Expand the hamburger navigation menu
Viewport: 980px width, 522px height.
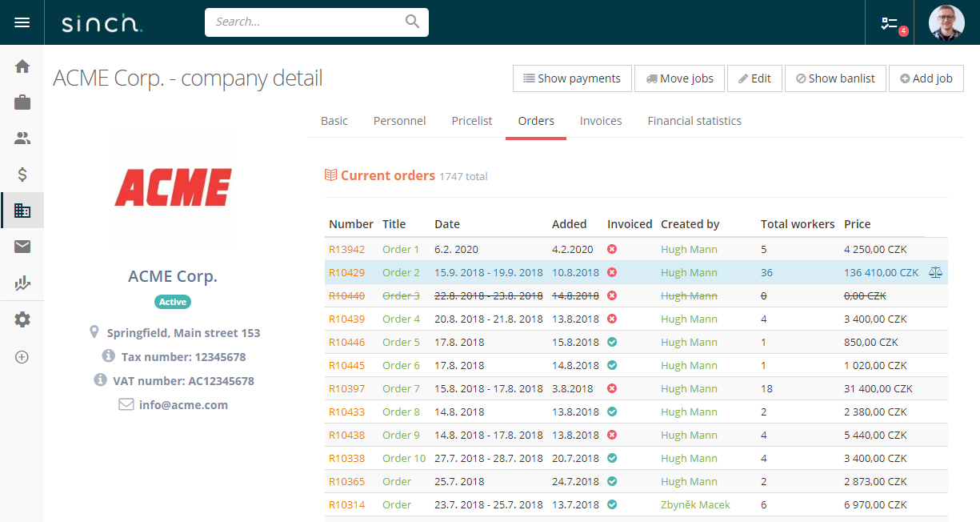[x=22, y=22]
